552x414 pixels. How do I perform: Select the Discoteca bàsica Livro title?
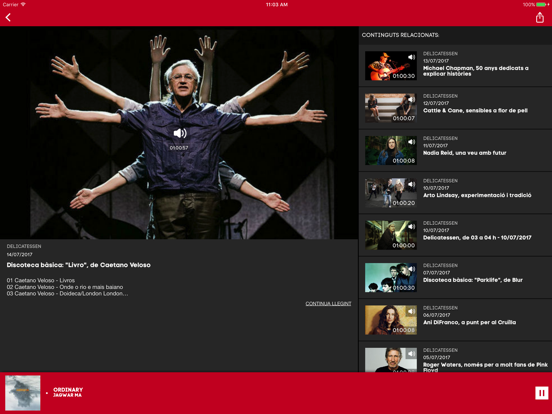(79, 265)
